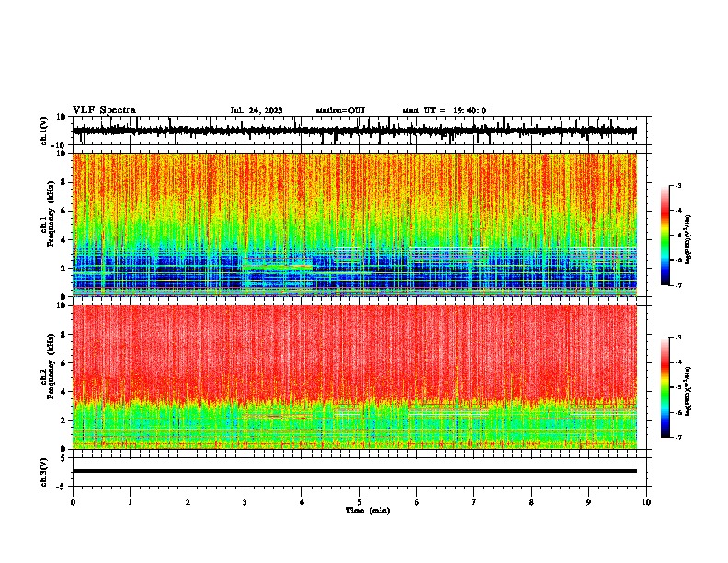728x563 pixels.
Task: Click the "VLF Spectra" plot title
Action: [x=104, y=110]
